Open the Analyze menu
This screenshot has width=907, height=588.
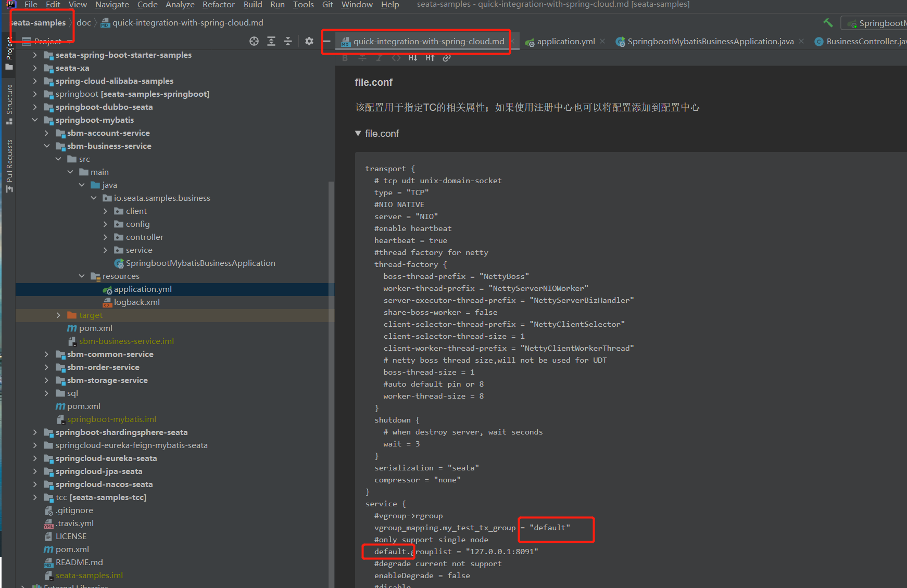[180, 5]
